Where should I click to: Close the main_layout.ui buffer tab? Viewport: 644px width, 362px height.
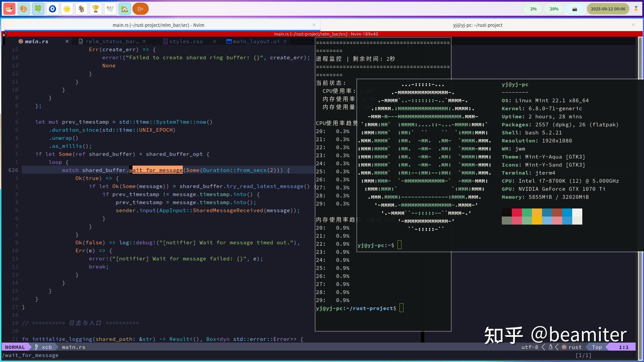point(285,42)
